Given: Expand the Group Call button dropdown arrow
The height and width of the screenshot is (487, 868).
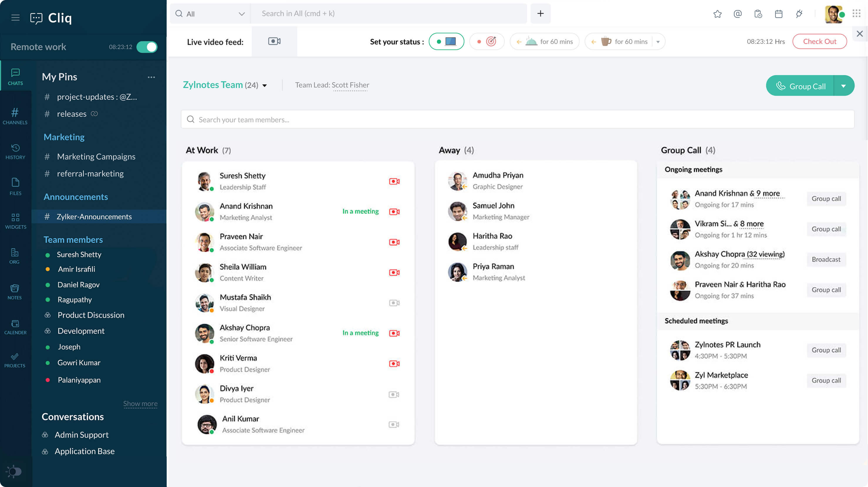Looking at the screenshot, I should (843, 86).
